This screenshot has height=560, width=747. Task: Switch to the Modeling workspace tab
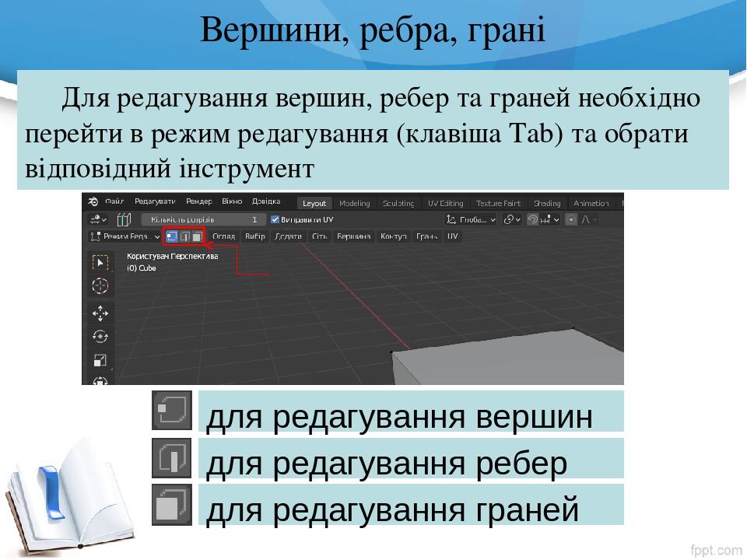tap(355, 203)
